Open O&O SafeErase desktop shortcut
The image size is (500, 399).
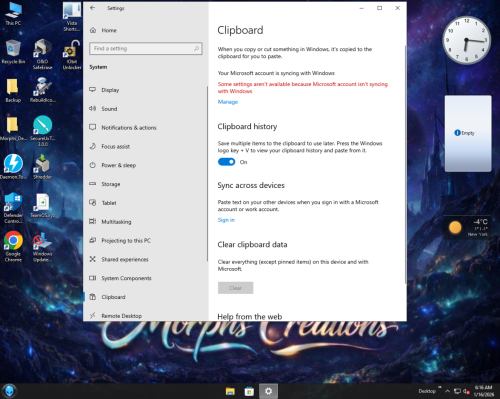coord(42,54)
